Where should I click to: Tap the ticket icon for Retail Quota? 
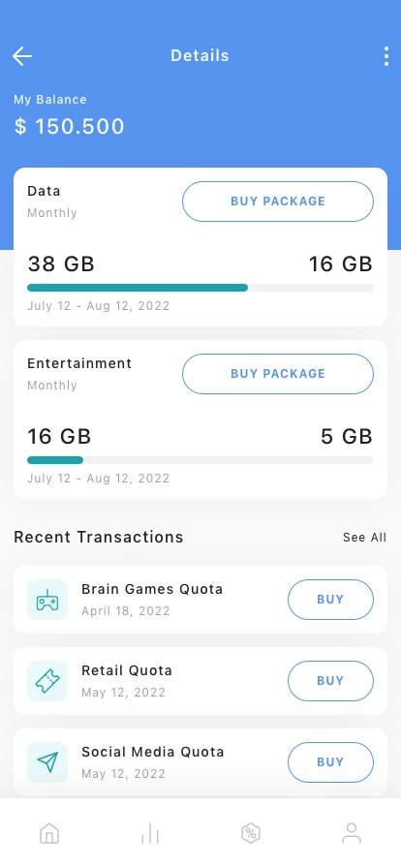click(47, 681)
